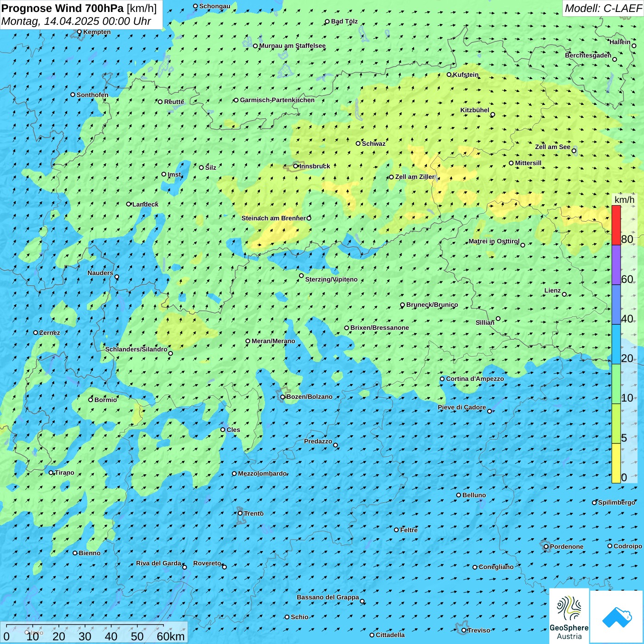
Task: Click the forecast date Montag 14.04.2025
Action: pyautogui.click(x=76, y=21)
